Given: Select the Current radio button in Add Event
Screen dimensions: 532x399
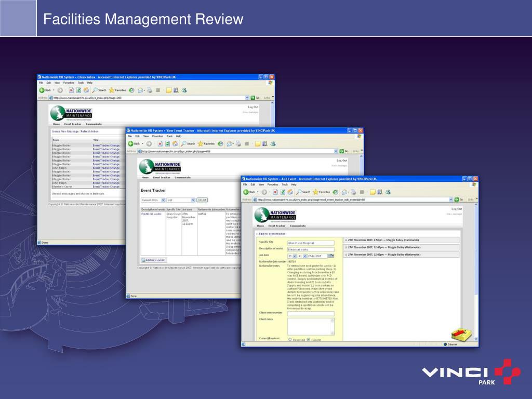Looking at the screenshot, I should tap(309, 339).
